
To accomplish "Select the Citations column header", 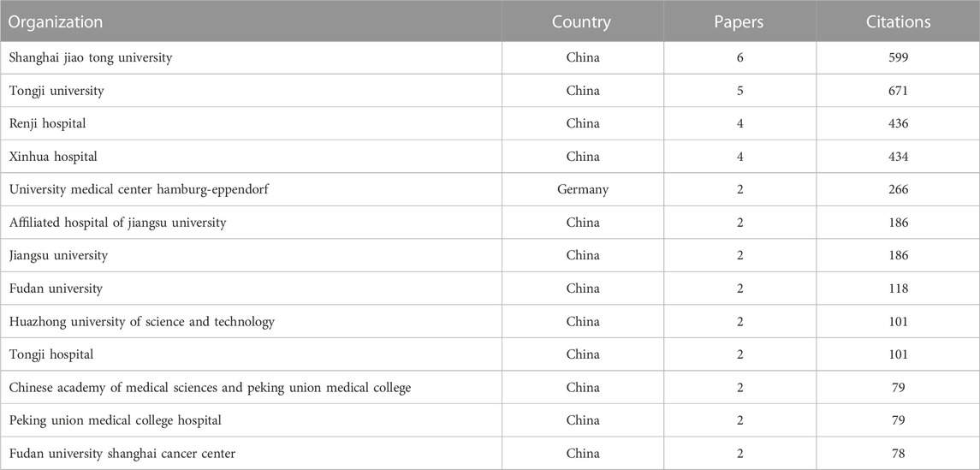I will 898,22.
